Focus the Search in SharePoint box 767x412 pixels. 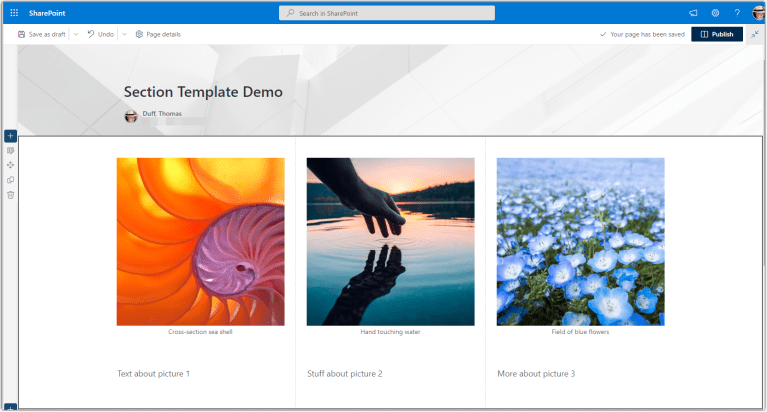[x=386, y=13]
